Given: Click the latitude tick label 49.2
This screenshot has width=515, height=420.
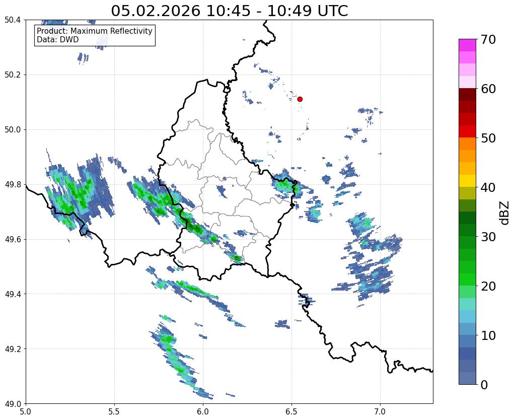Looking at the screenshot, I should click(x=13, y=349).
